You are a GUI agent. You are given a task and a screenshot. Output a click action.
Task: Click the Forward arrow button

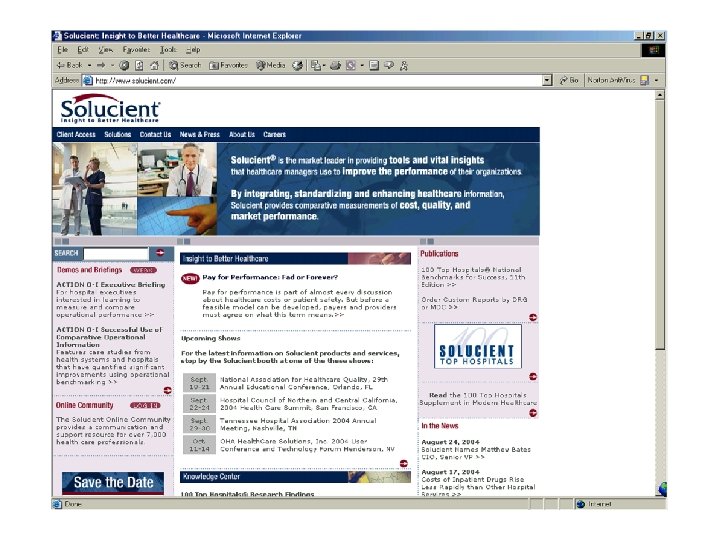click(101, 65)
